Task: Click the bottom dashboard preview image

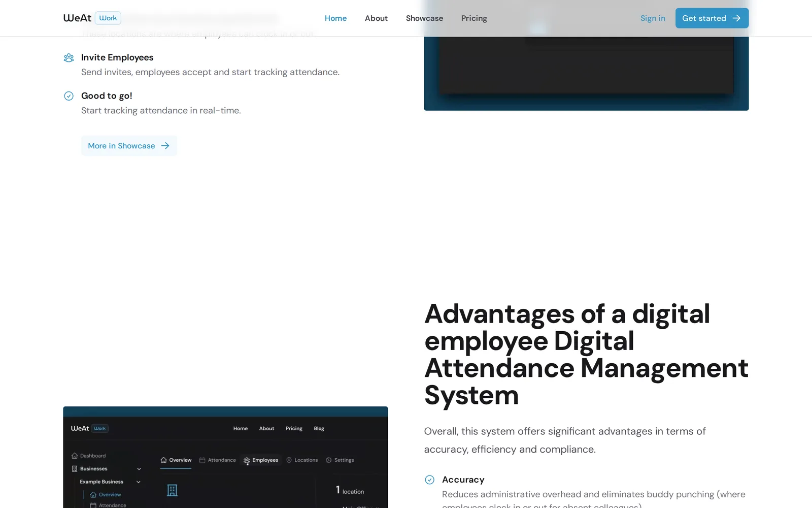Action: tap(225, 457)
